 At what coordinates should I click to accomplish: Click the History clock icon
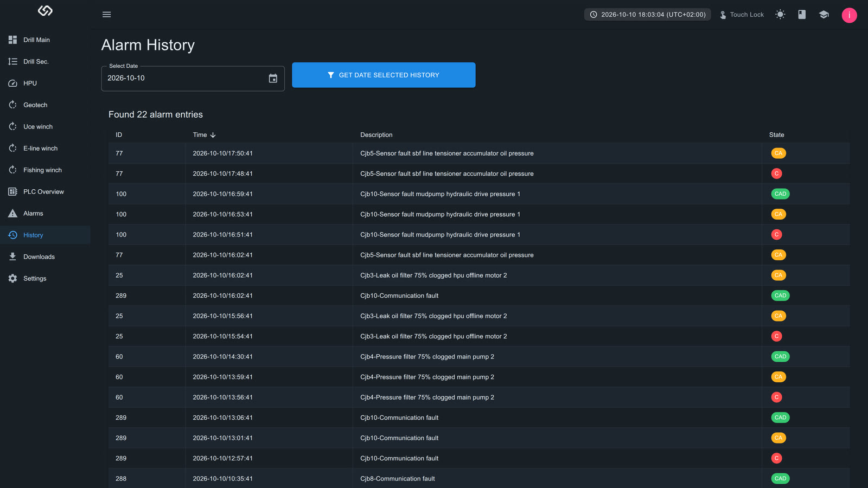[12, 235]
